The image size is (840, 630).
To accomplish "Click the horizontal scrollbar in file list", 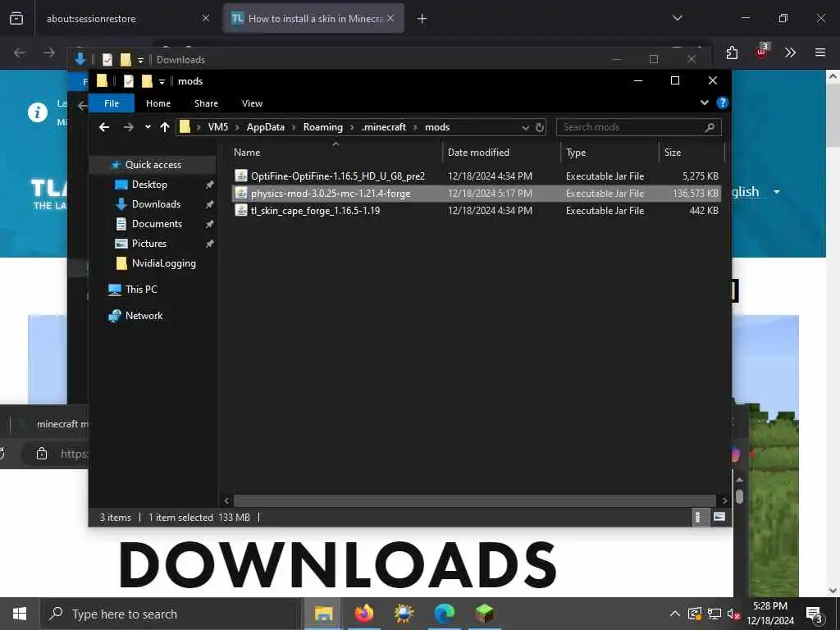I will 475,500.
